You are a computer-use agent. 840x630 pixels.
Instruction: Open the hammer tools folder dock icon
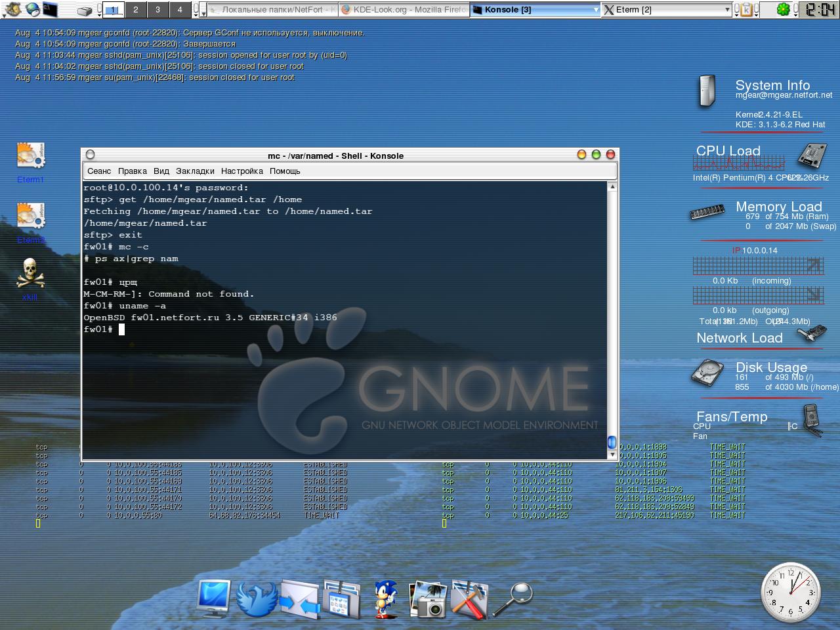coord(469,598)
